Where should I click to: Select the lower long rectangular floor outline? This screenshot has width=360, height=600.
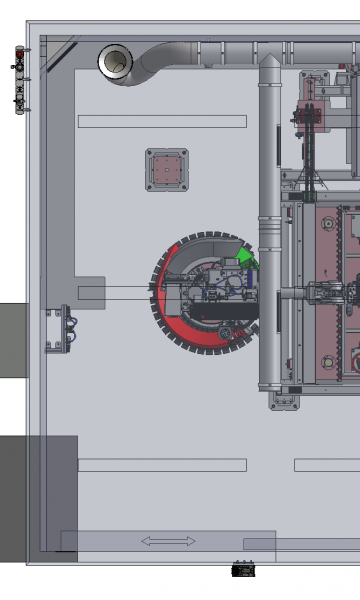point(162,465)
